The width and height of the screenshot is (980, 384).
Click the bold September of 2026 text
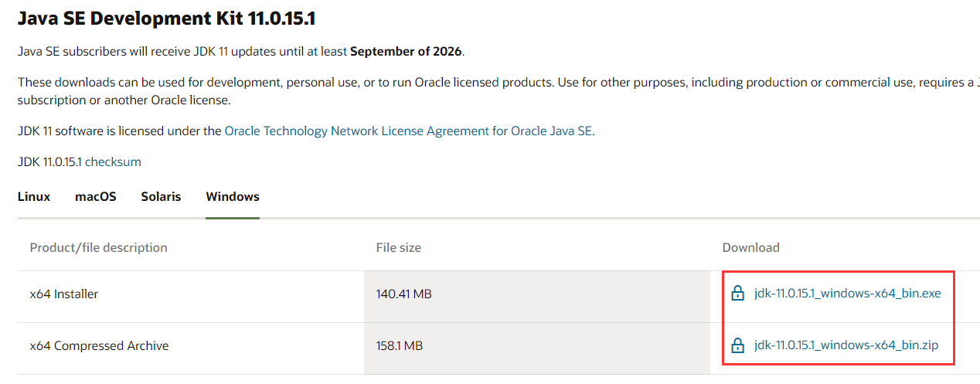[x=406, y=52]
